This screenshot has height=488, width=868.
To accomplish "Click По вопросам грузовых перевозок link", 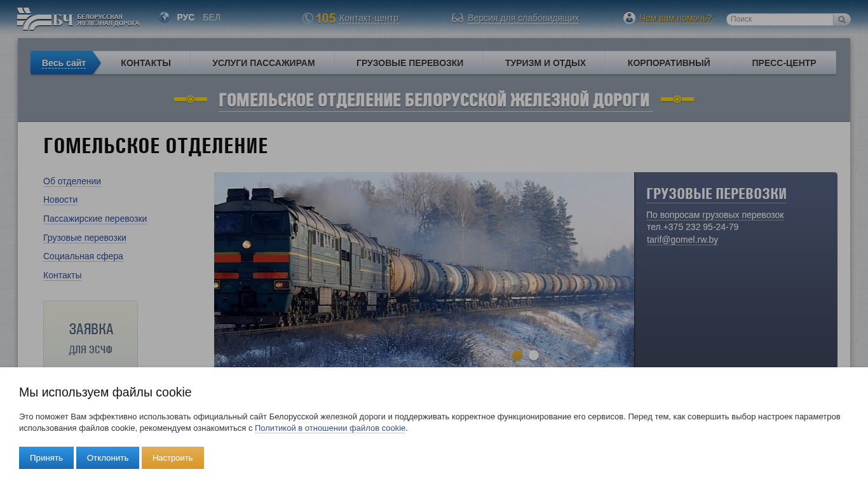I will [715, 215].
